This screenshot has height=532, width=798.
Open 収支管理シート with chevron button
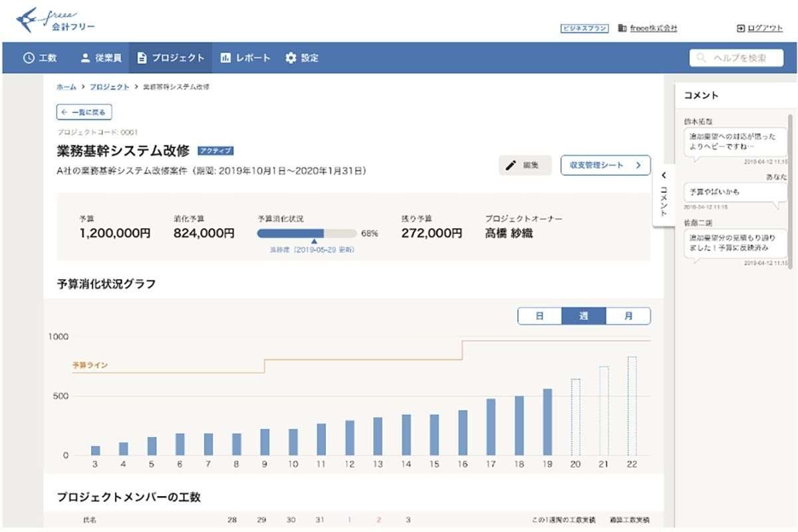pyautogui.click(x=604, y=166)
